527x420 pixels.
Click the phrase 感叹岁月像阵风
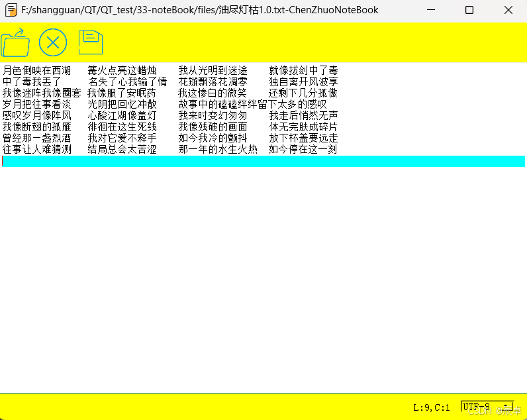[x=36, y=115]
